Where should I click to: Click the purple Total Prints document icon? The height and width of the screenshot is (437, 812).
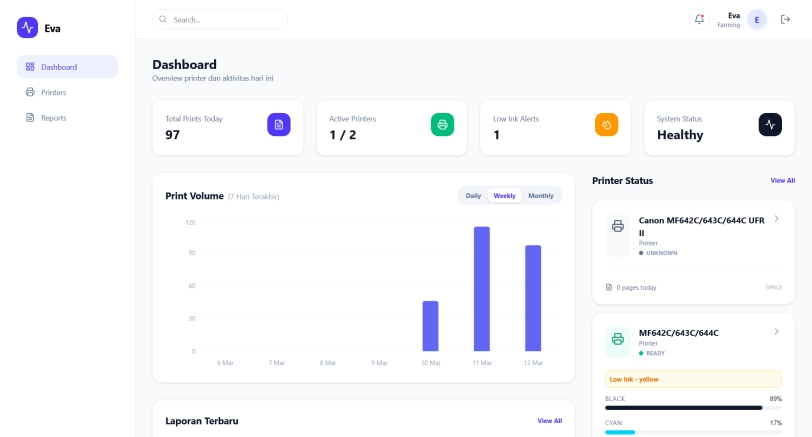click(279, 124)
